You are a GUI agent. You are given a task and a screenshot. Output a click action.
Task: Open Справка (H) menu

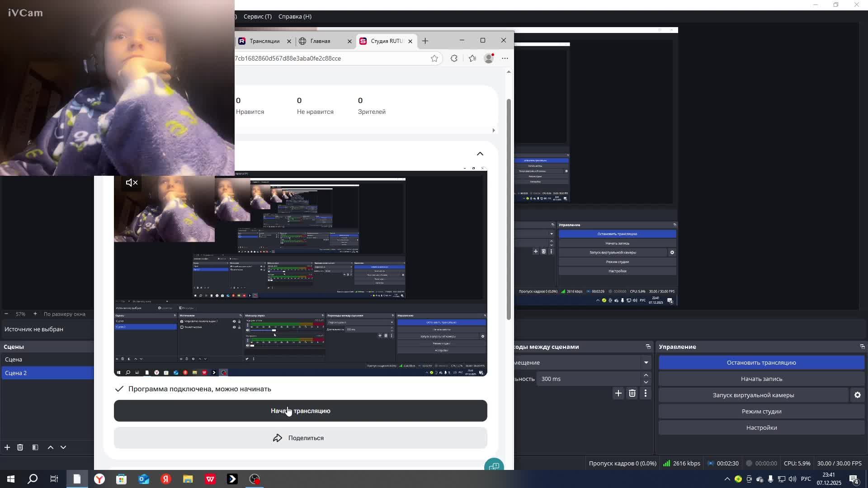tap(295, 16)
